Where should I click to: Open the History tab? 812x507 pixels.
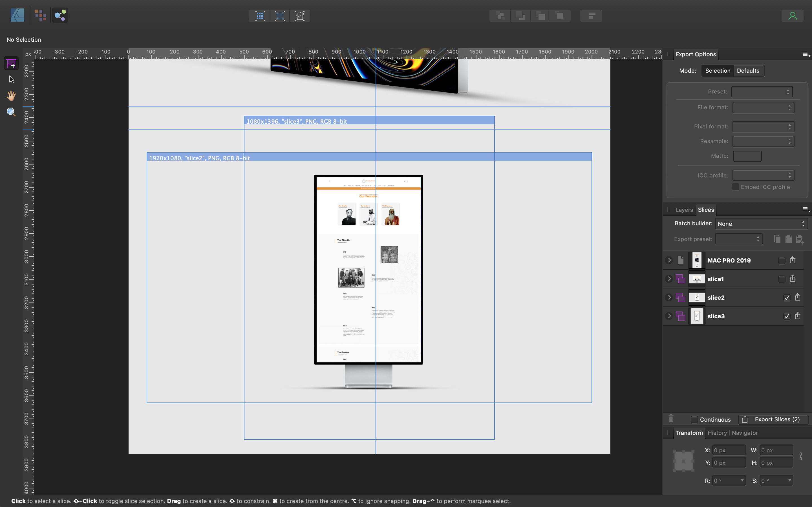click(717, 433)
